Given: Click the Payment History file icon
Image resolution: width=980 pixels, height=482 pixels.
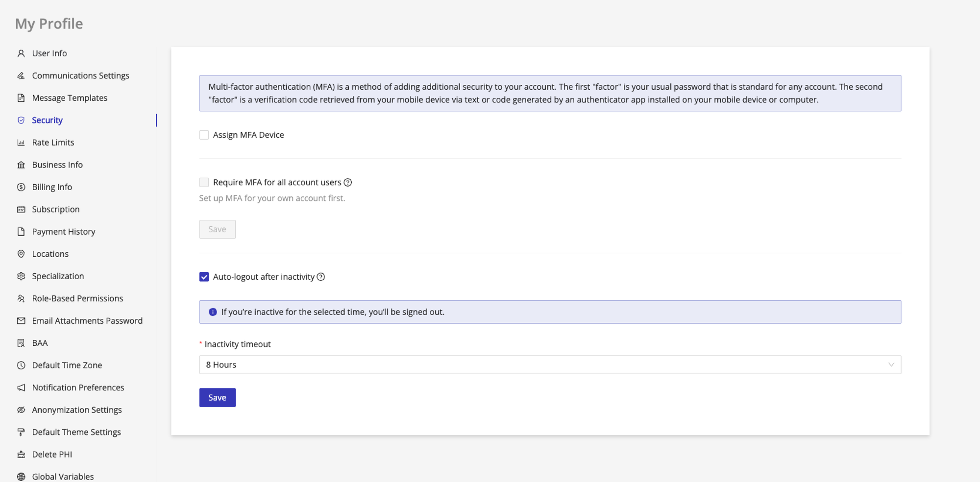Looking at the screenshot, I should click(21, 232).
